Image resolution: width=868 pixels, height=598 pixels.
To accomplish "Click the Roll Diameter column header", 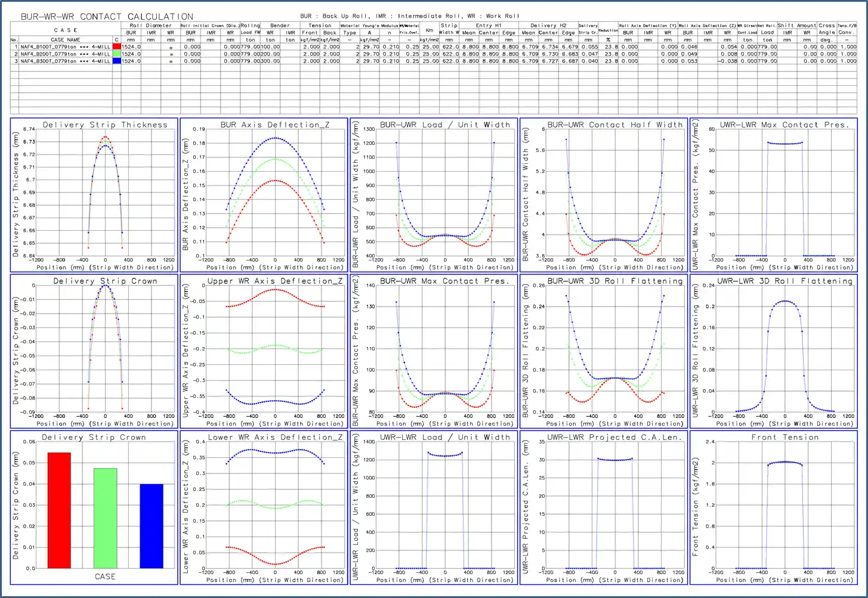I will click(x=150, y=26).
